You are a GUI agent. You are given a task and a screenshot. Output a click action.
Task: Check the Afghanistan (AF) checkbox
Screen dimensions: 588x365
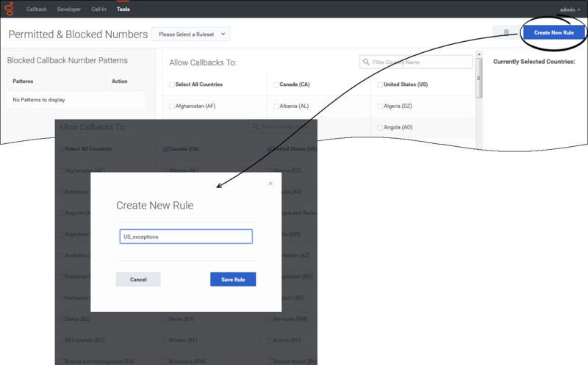click(172, 106)
